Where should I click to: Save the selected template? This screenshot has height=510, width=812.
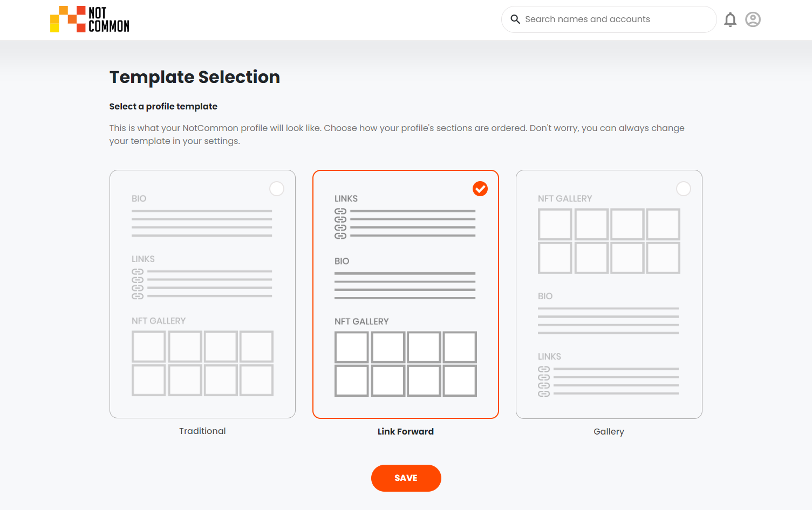[406, 478]
